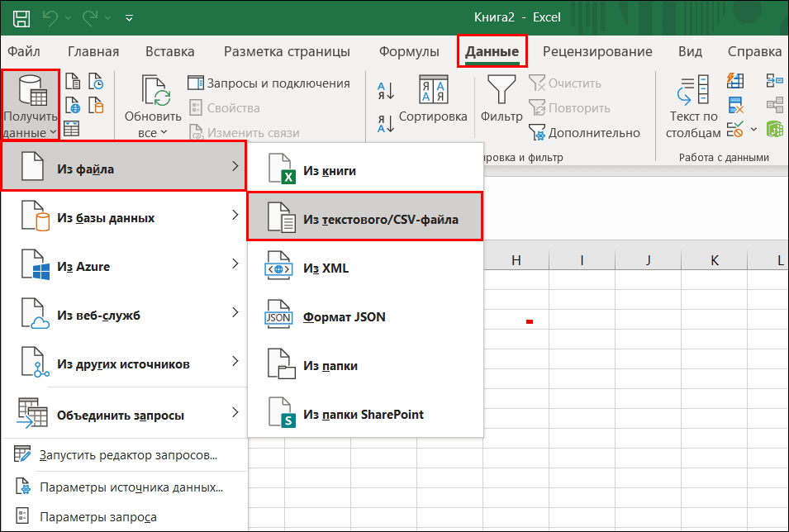
Task: Open the Data Validation dropdown arrow
Action: click(753, 130)
